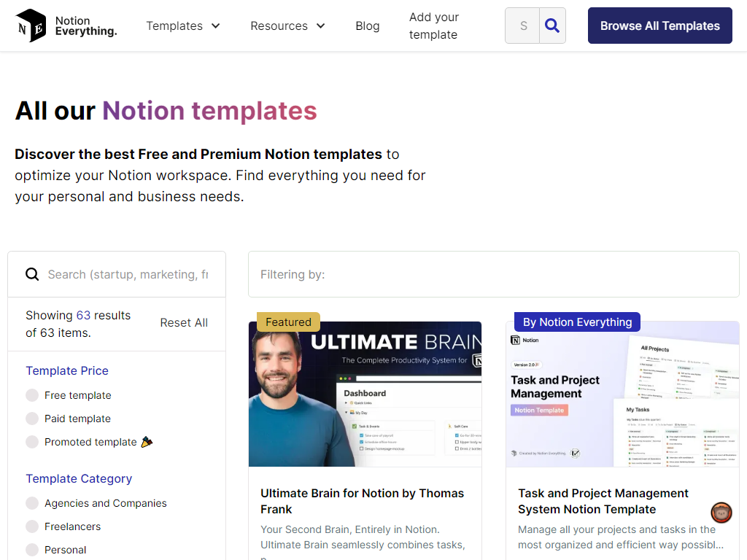This screenshot has height=560, width=747.
Task: Open Ultimate Brain for Notion title link
Action: (362, 502)
